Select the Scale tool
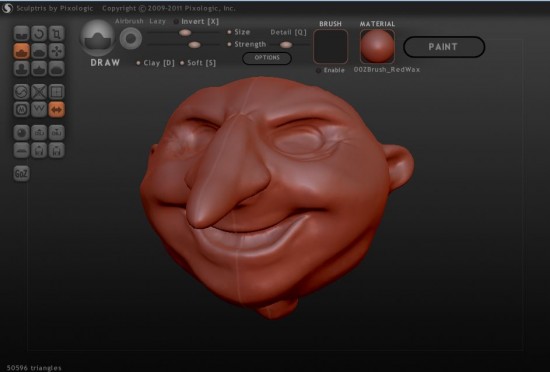This screenshot has width=550, height=372. click(x=56, y=34)
